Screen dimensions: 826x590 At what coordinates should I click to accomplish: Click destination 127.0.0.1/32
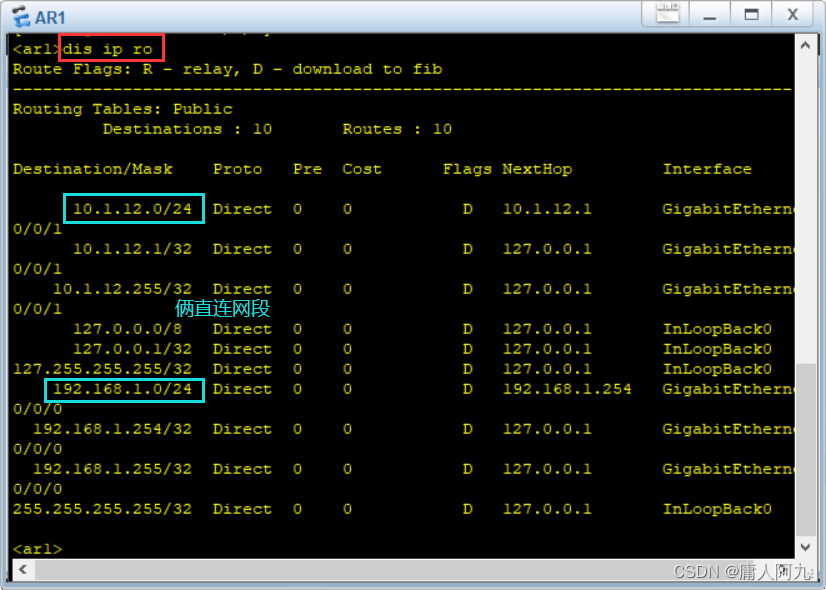[x=132, y=349]
